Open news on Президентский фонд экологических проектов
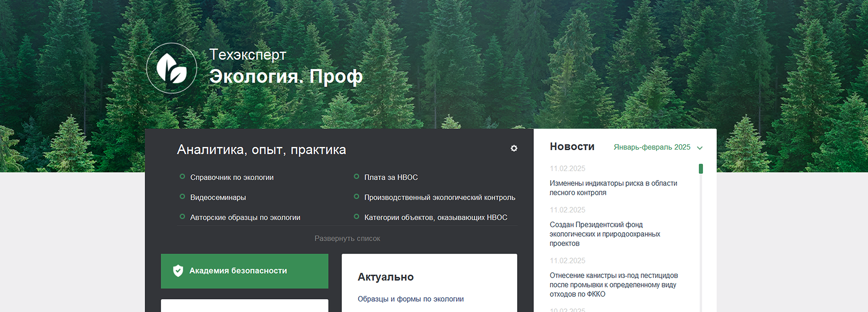The image size is (868, 312). tap(604, 234)
